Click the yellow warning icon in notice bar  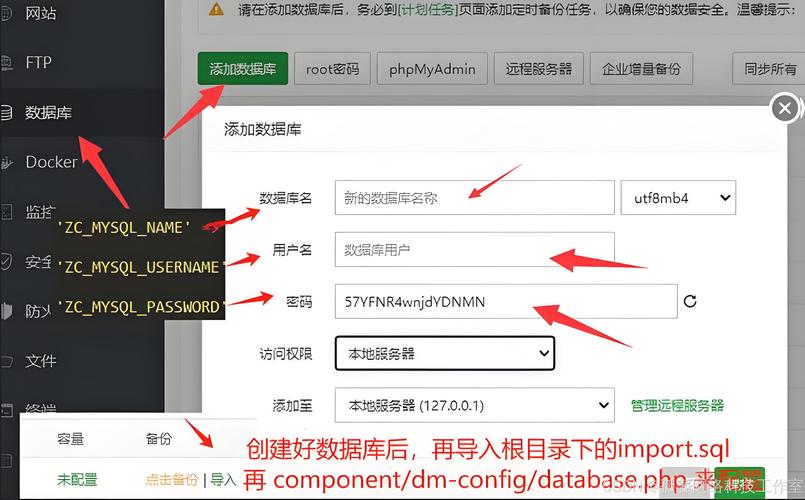pyautogui.click(x=217, y=9)
